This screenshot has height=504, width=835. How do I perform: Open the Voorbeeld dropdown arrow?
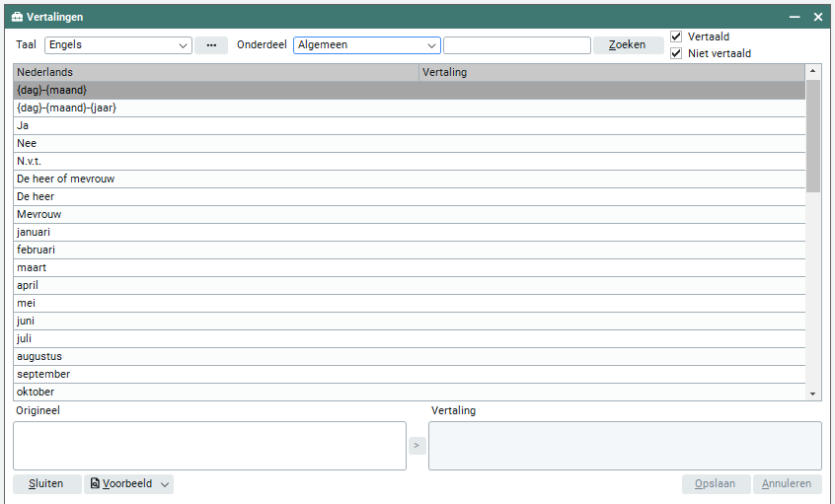[x=165, y=484]
